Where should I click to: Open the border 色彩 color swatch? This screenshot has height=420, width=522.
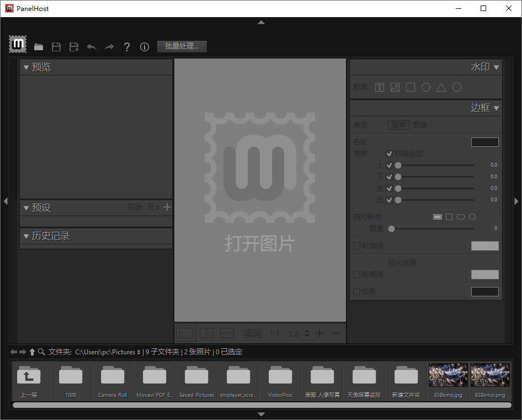tap(484, 142)
